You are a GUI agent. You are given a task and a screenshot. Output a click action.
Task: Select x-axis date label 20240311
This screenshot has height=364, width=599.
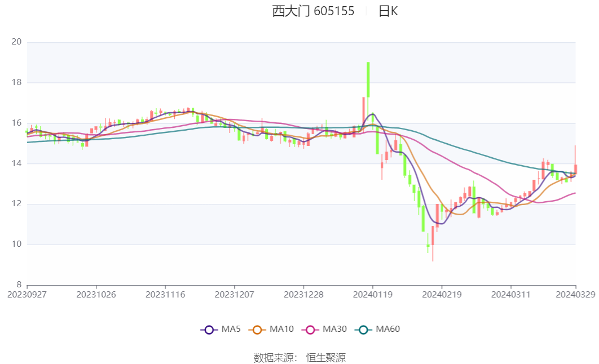tap(511, 295)
